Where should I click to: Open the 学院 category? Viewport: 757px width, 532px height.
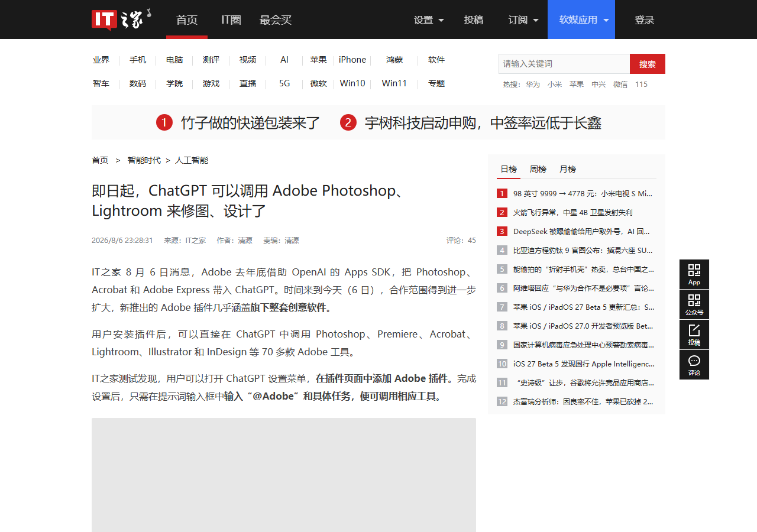point(174,83)
